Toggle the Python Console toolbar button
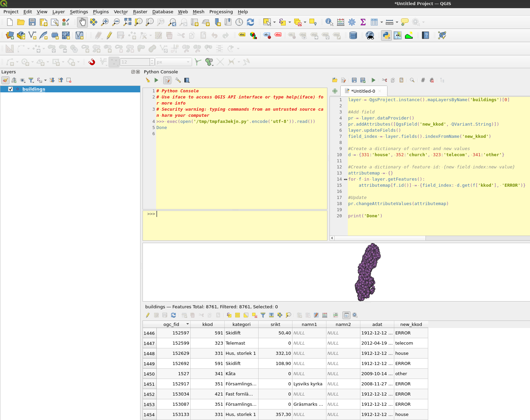This screenshot has width=530, height=420. point(386,35)
